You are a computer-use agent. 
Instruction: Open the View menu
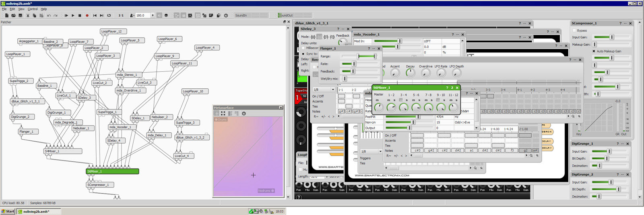21,9
